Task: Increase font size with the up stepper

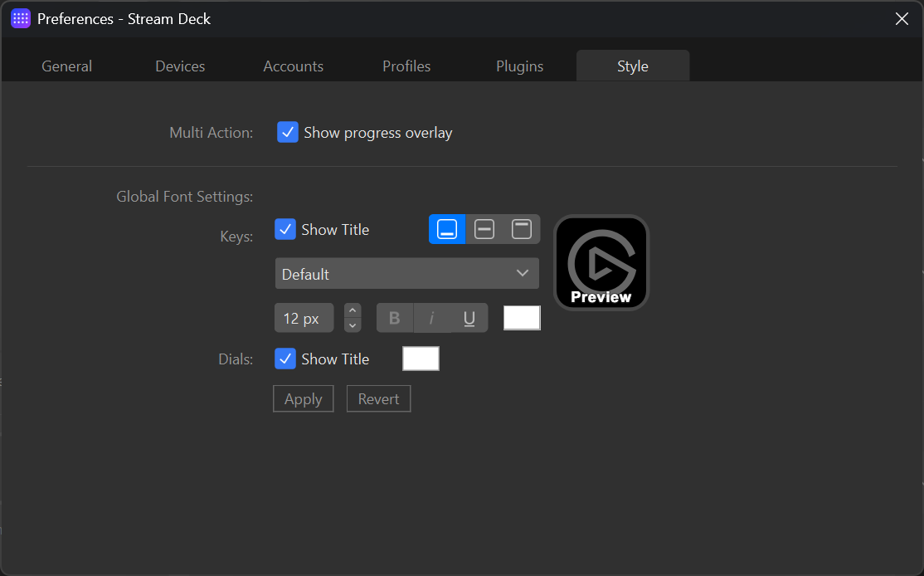Action: pos(352,311)
